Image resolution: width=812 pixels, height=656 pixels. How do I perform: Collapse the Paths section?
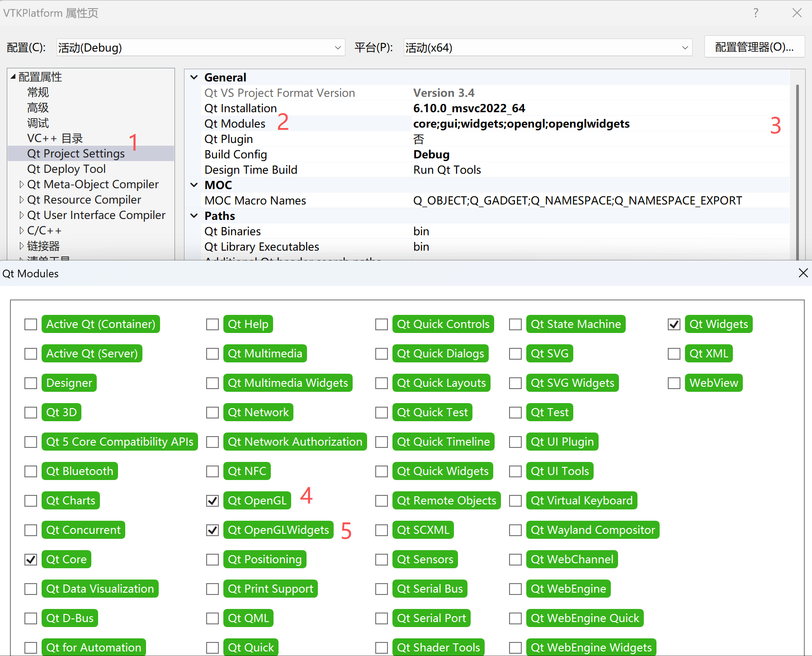[194, 216]
